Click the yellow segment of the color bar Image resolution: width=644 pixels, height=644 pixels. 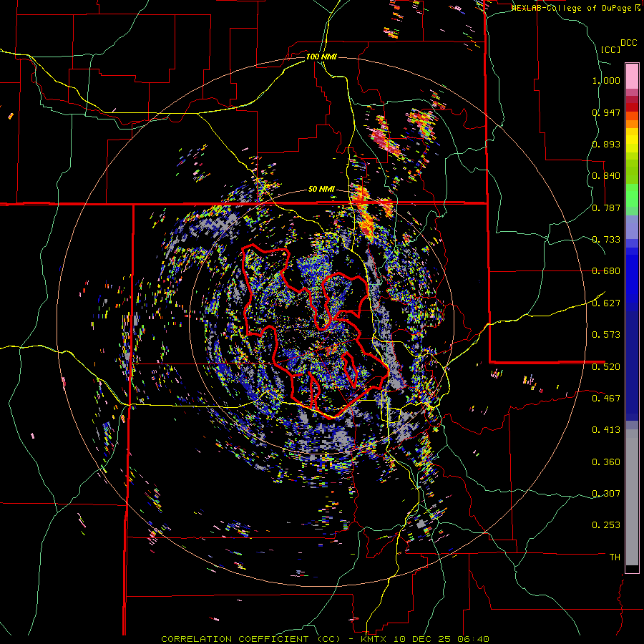(x=632, y=141)
